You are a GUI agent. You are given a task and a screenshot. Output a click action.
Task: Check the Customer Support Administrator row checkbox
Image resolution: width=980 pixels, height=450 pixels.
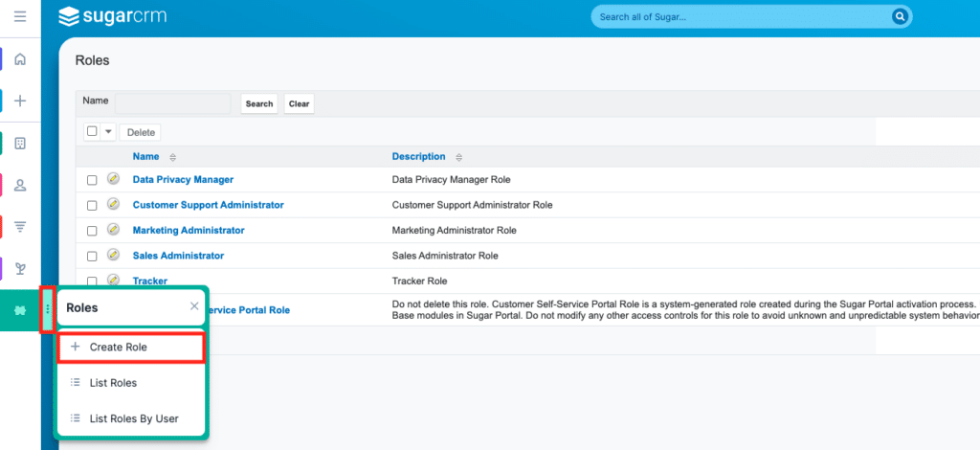pos(92,206)
